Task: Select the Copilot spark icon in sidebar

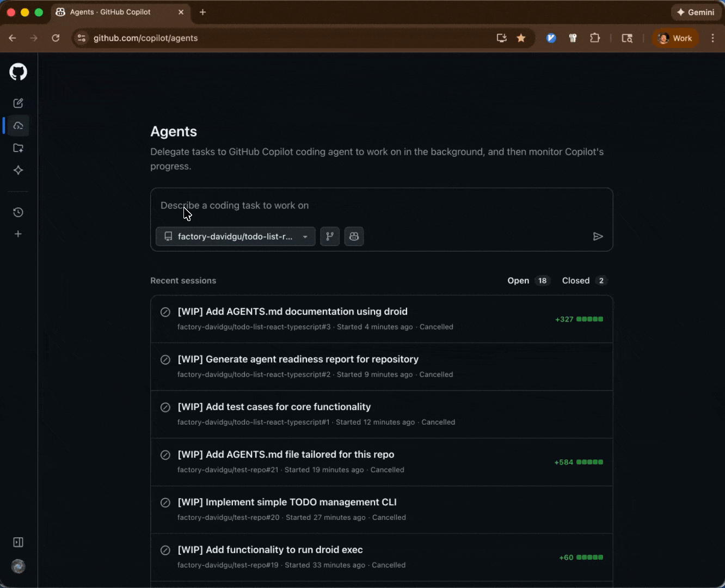Action: click(x=18, y=170)
